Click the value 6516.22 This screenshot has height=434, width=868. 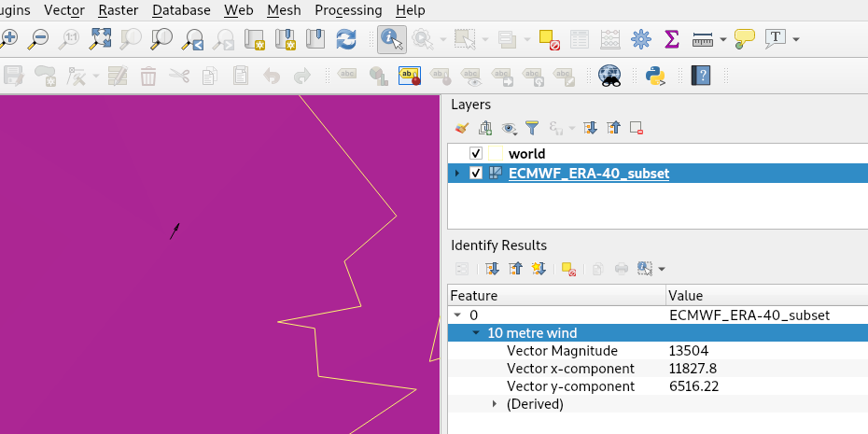click(x=694, y=385)
